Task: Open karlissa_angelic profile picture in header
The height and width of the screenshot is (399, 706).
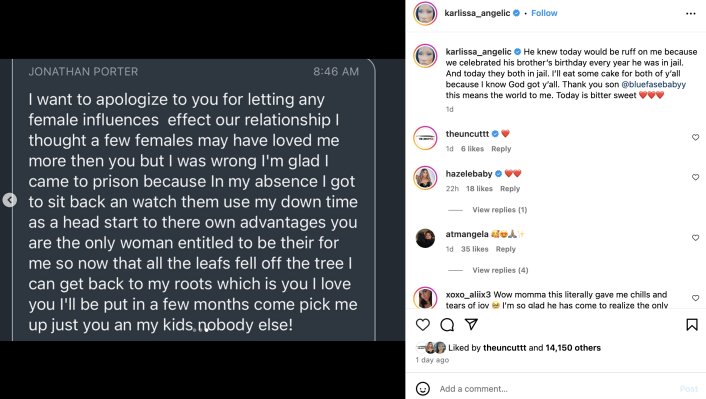Action: (425, 14)
